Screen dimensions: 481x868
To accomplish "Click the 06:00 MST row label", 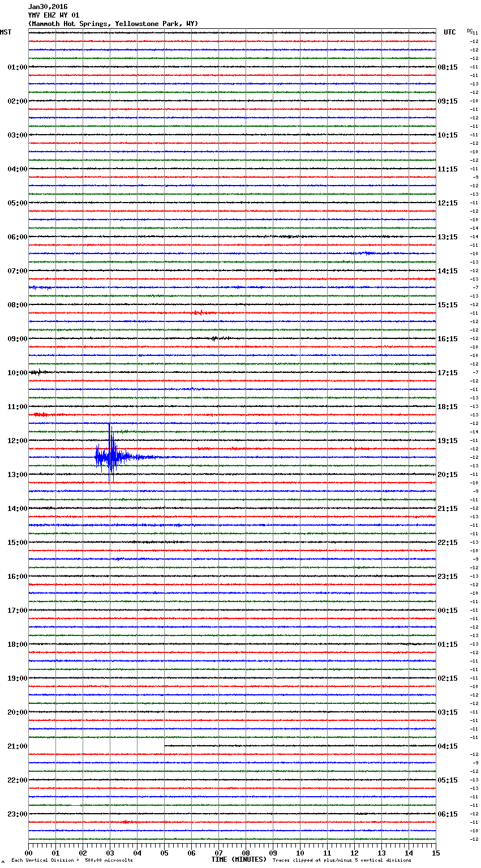I will pos(18,237).
